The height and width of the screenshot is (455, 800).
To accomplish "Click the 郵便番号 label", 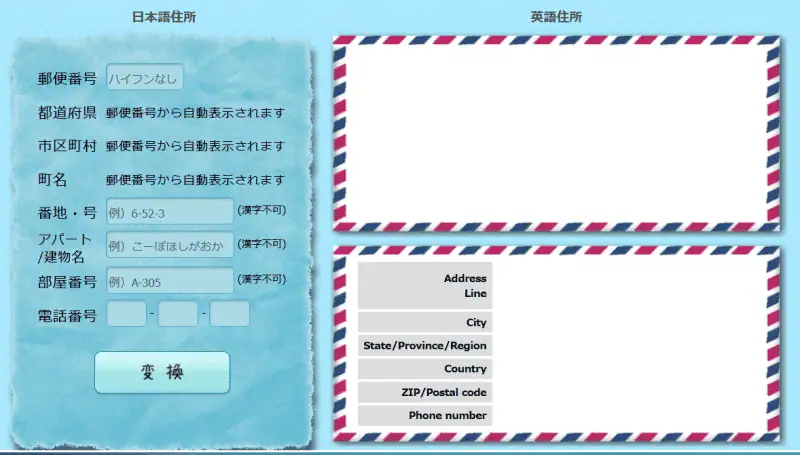I will click(x=67, y=78).
